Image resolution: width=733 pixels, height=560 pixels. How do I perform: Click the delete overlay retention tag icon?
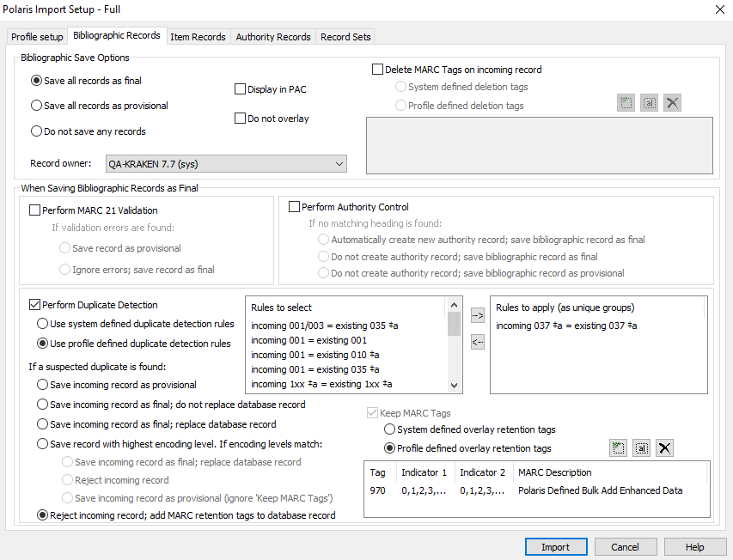point(664,447)
